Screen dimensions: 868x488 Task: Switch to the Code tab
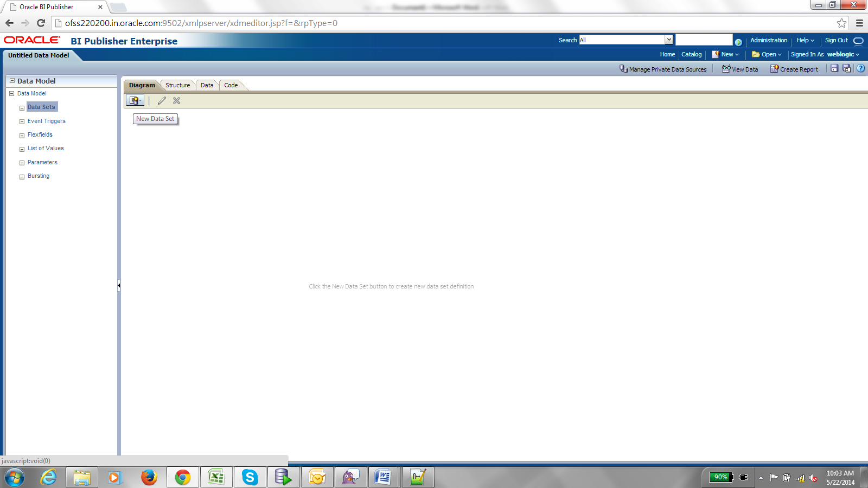coord(231,85)
